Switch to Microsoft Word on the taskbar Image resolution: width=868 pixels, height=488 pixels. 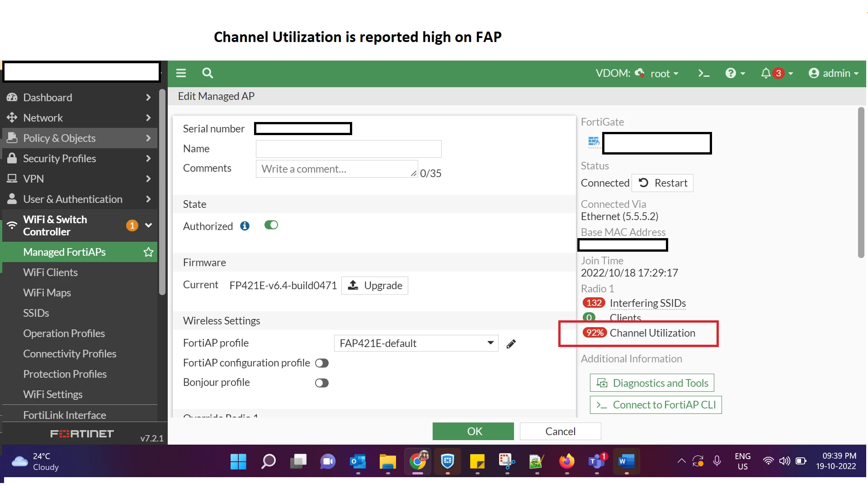[x=626, y=461]
